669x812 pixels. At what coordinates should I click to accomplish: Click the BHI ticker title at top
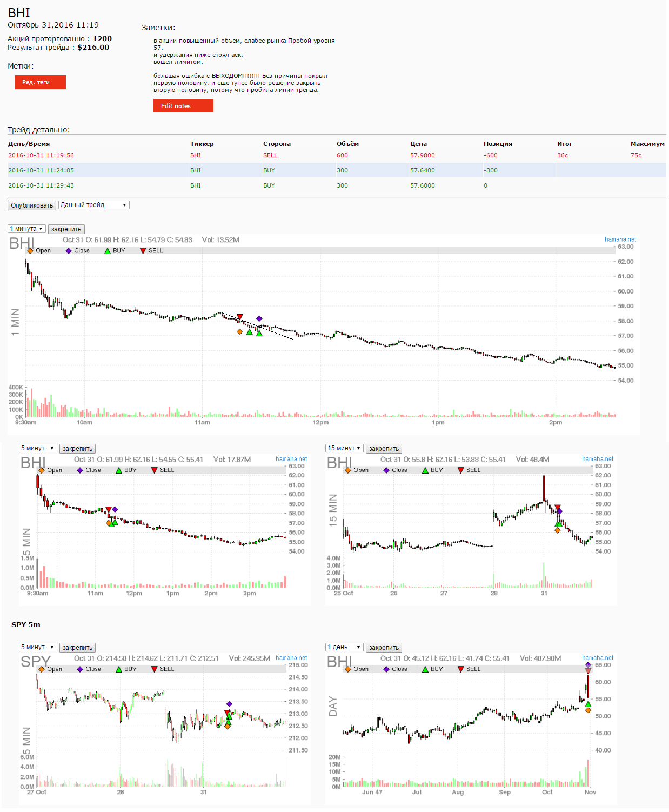(x=19, y=13)
